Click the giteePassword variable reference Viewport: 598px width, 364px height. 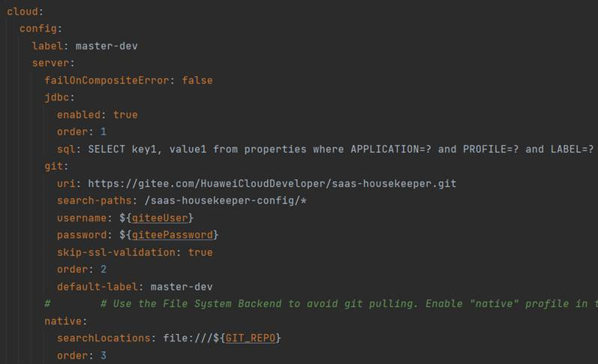coord(175,235)
